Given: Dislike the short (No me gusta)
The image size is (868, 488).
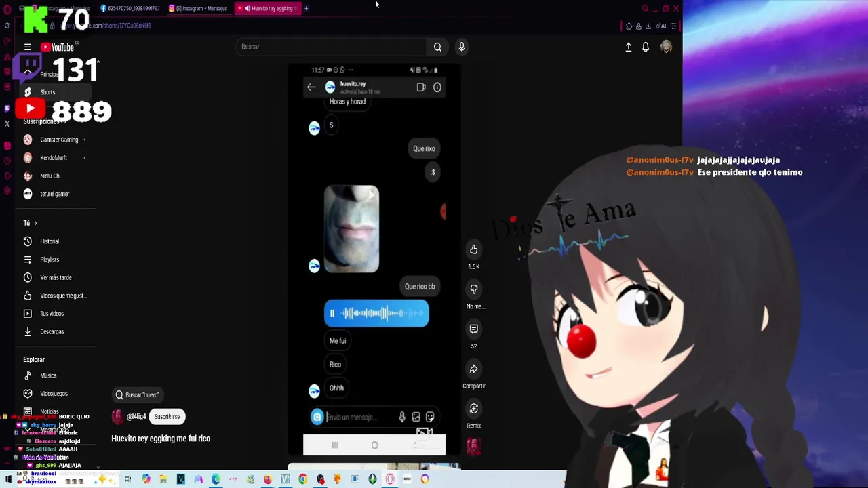Looking at the screenshot, I should 473,289.
